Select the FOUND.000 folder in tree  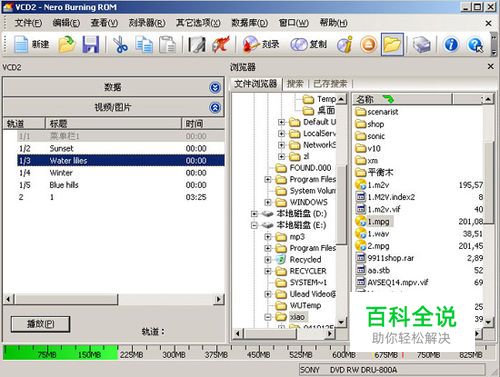(303, 168)
